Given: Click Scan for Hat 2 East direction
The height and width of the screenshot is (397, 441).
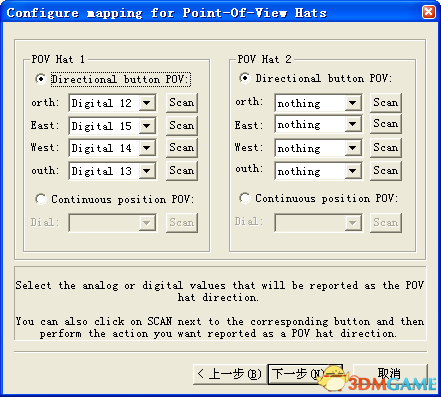Looking at the screenshot, I should point(386,124).
